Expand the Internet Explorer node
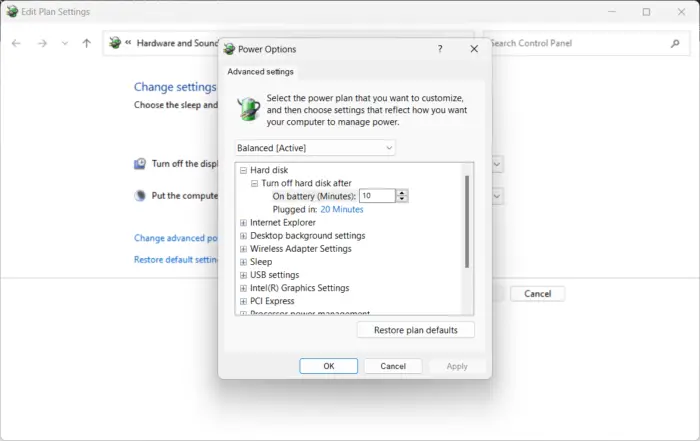The height and width of the screenshot is (441, 700). tap(243, 223)
